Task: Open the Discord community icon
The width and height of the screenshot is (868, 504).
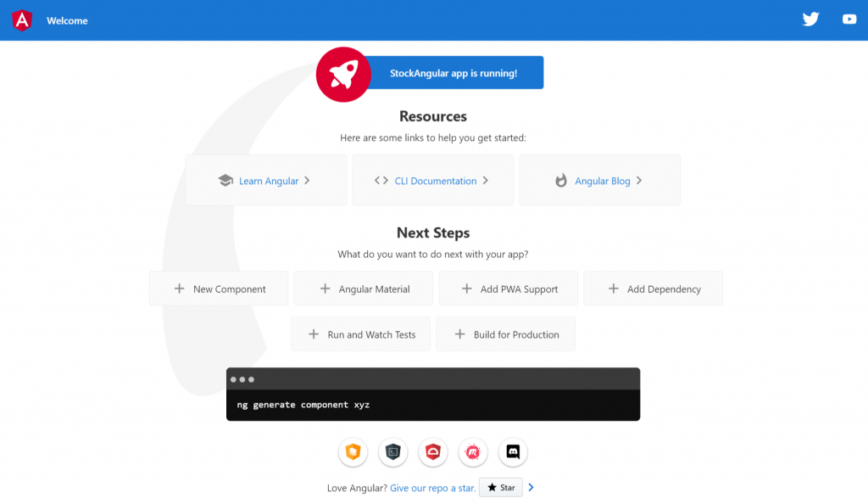Action: pyautogui.click(x=513, y=452)
